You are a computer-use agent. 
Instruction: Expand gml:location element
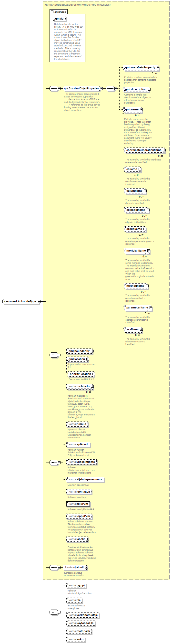point(88,359)
